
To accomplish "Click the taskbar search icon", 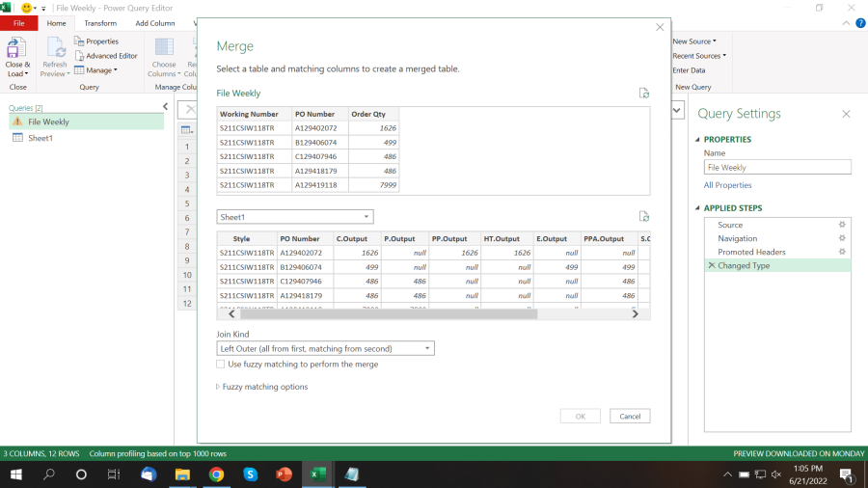I will [x=49, y=474].
